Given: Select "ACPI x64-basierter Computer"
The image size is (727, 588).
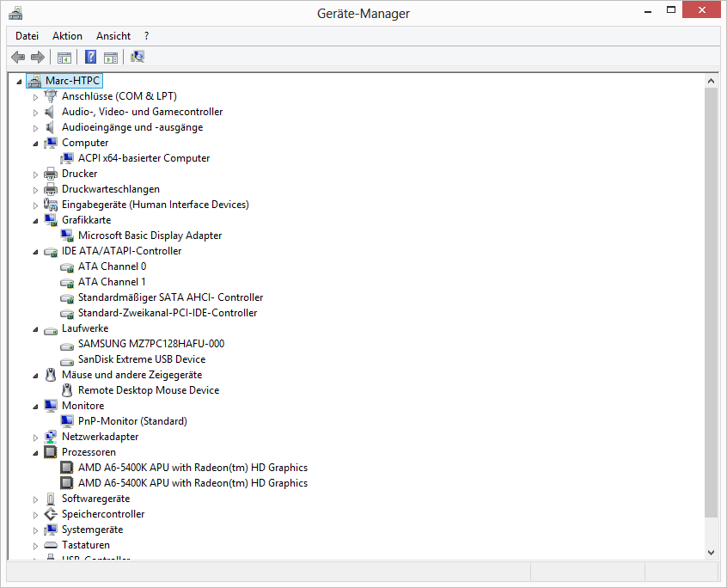Looking at the screenshot, I should coord(144,158).
